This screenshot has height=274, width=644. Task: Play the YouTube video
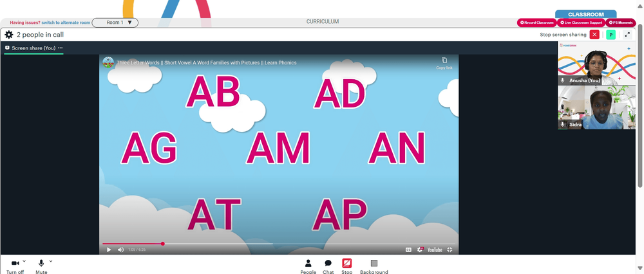109,250
